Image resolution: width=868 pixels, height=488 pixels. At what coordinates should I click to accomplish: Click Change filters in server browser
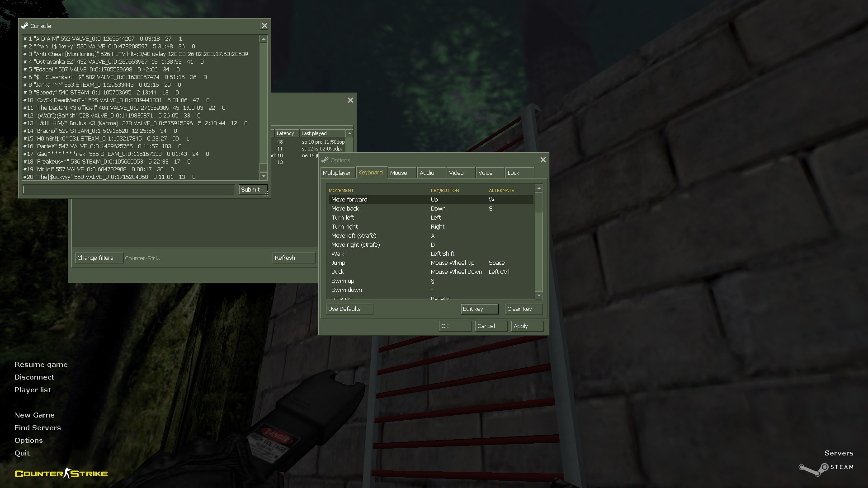click(x=99, y=258)
